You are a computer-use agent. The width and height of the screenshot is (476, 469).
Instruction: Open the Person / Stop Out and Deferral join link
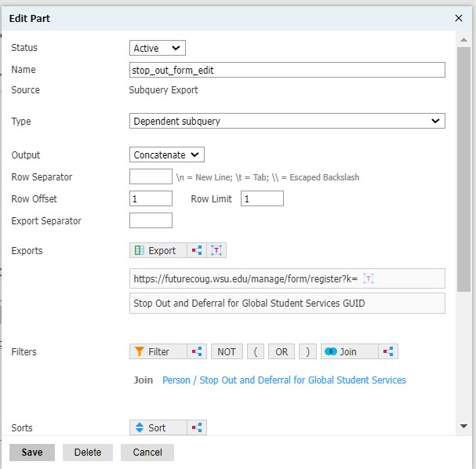[x=284, y=380]
